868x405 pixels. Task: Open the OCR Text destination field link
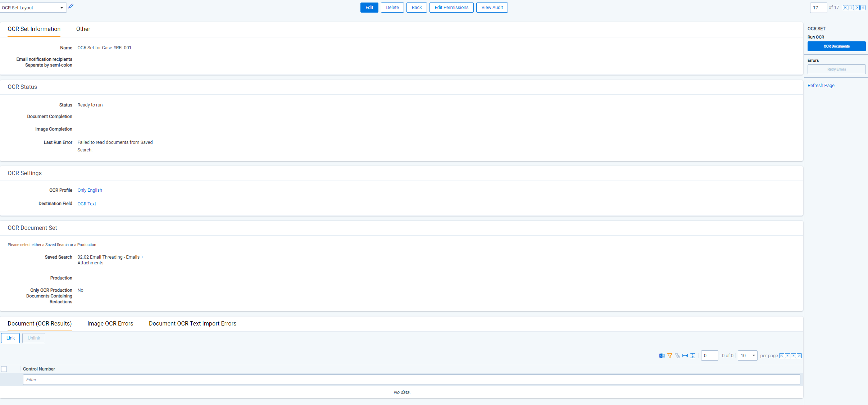(x=87, y=204)
